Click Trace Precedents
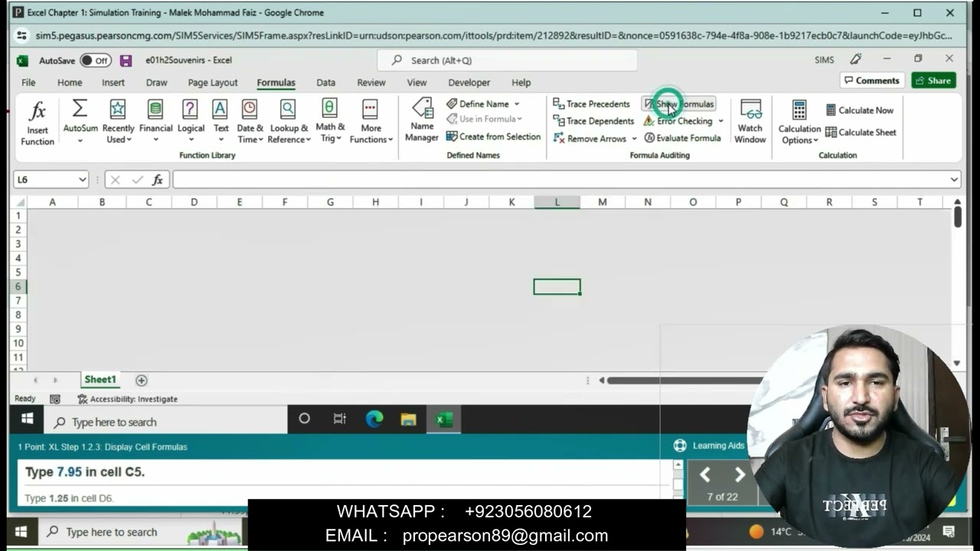 (x=592, y=104)
